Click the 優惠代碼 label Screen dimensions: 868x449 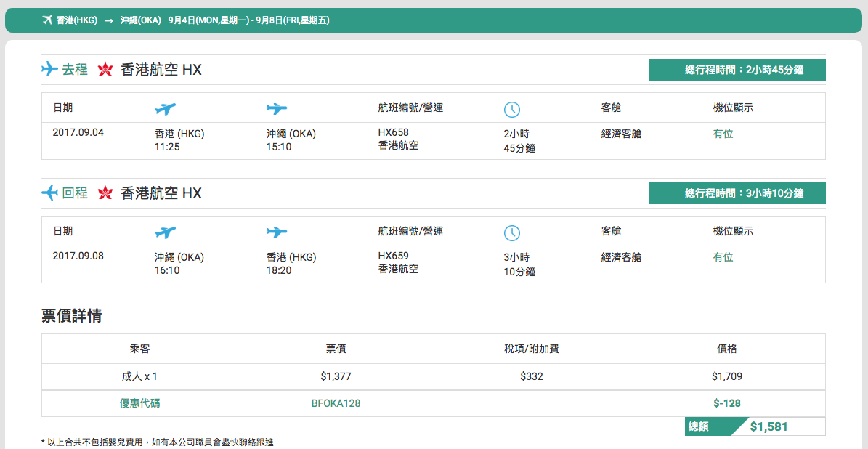click(x=139, y=404)
